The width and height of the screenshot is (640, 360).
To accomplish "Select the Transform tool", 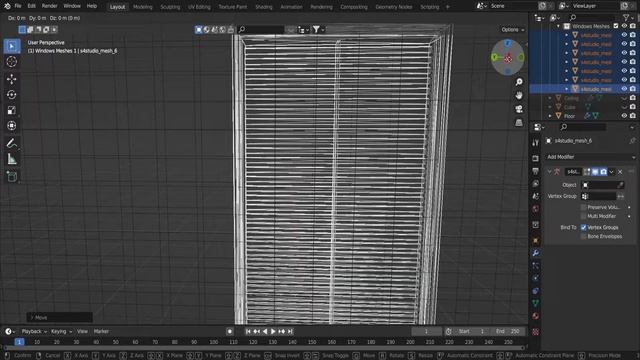I will point(12,126).
